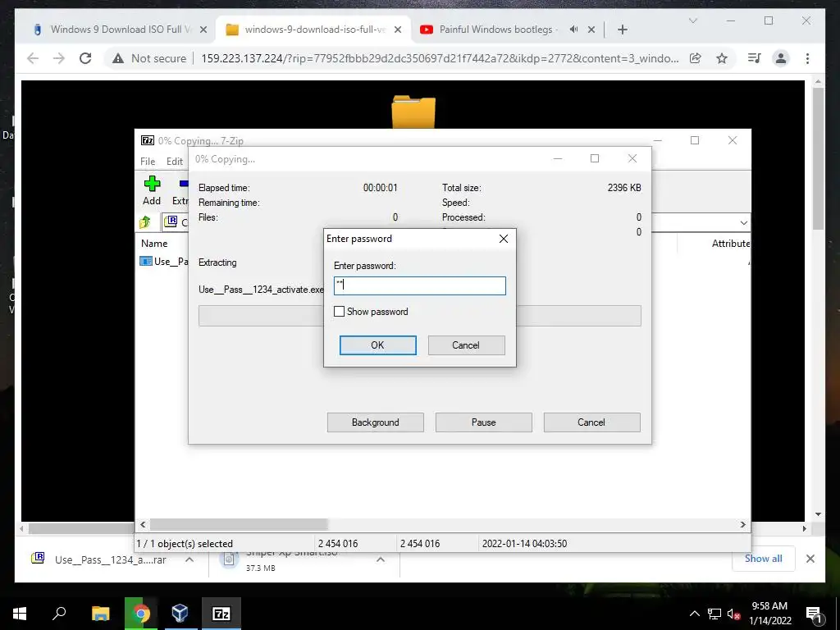This screenshot has height=630, width=840.
Task: Bookmark this page with star icon
Action: point(722,58)
